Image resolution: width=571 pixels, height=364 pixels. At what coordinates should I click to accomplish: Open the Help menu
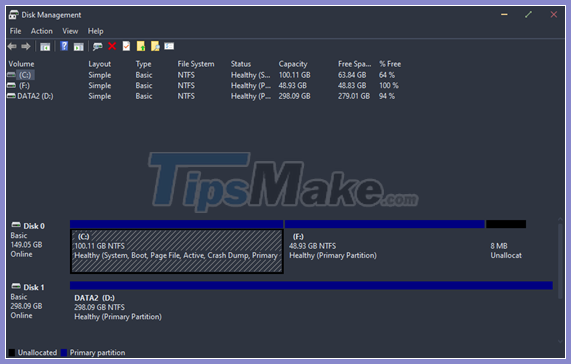tap(95, 31)
